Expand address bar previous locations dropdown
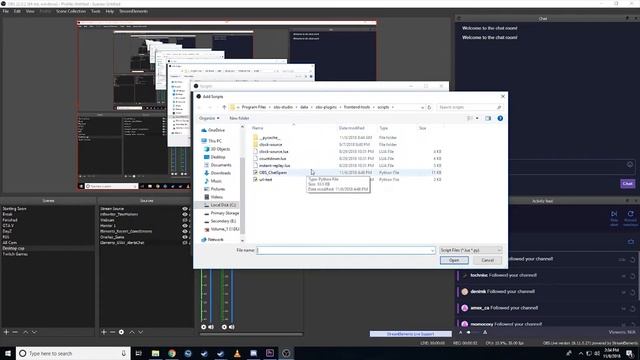 (x=422, y=107)
